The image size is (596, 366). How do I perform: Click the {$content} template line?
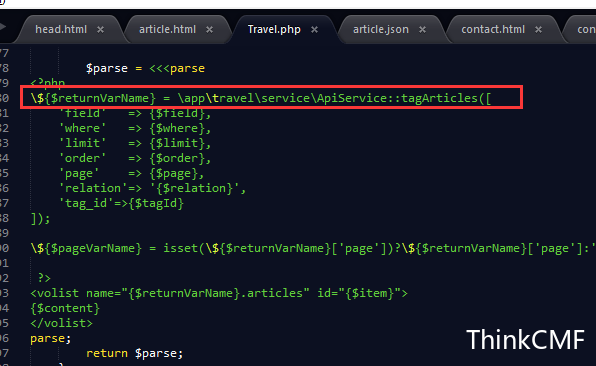(65, 308)
